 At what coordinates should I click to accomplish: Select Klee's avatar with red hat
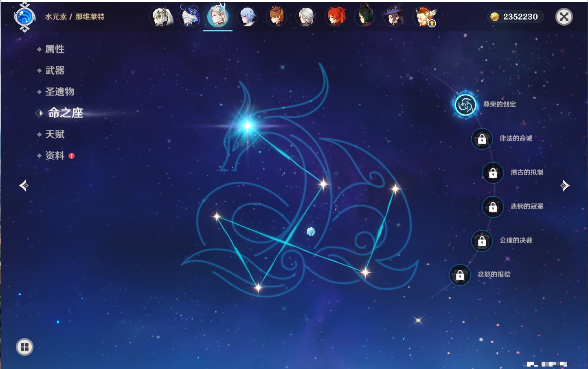tap(424, 17)
